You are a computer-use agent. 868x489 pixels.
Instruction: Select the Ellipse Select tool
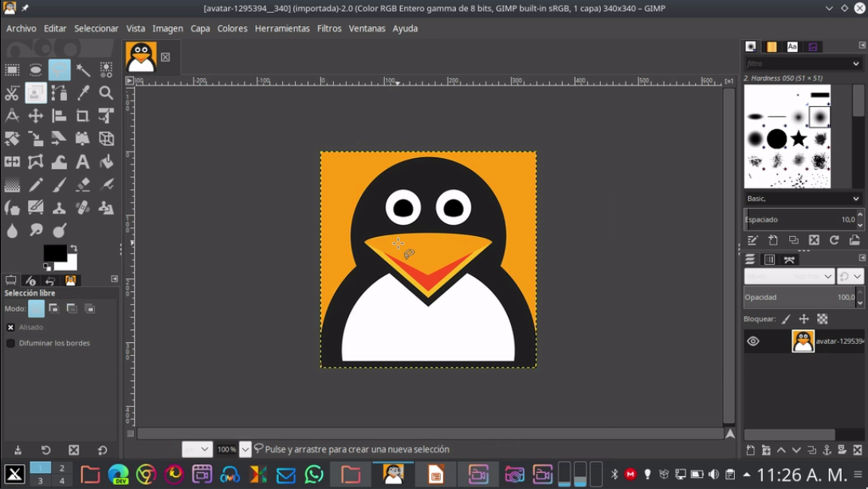pos(35,69)
